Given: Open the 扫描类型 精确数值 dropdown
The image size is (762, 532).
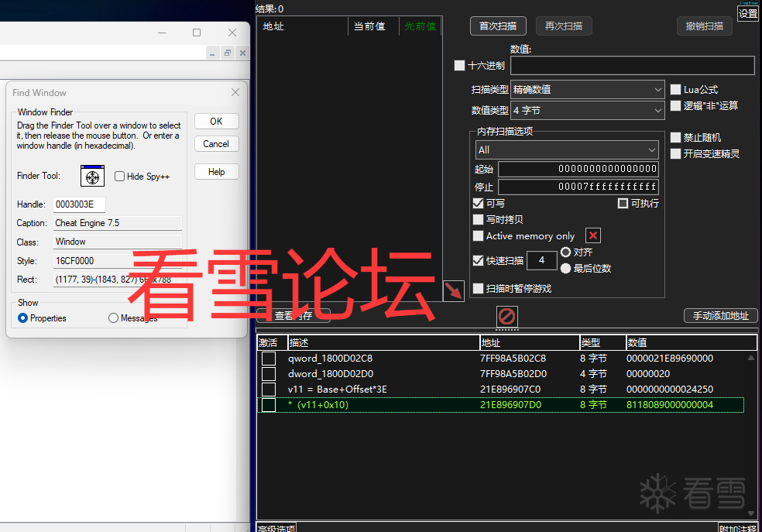Looking at the screenshot, I should [x=588, y=89].
